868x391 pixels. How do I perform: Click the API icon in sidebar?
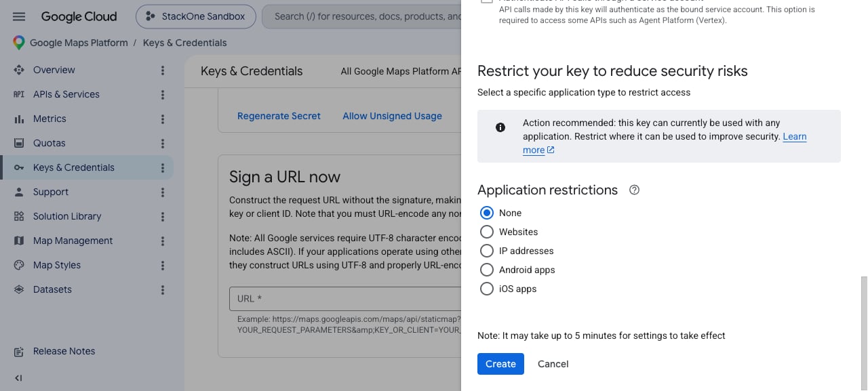[x=19, y=94]
